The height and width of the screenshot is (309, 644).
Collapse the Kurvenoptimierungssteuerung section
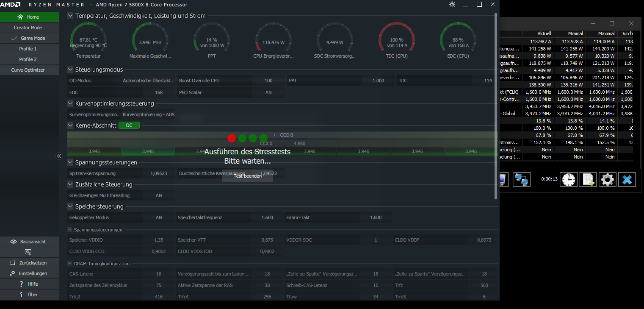click(70, 103)
